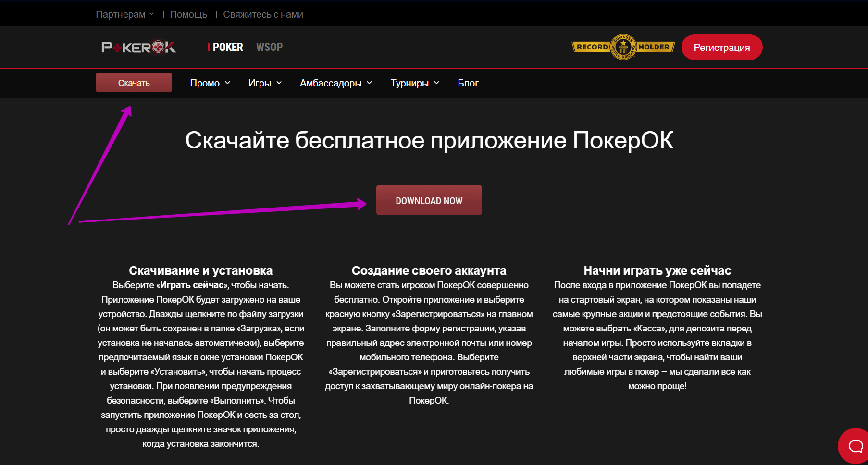Open the Помощь link
Image resolution: width=868 pixels, height=465 pixels.
point(188,14)
